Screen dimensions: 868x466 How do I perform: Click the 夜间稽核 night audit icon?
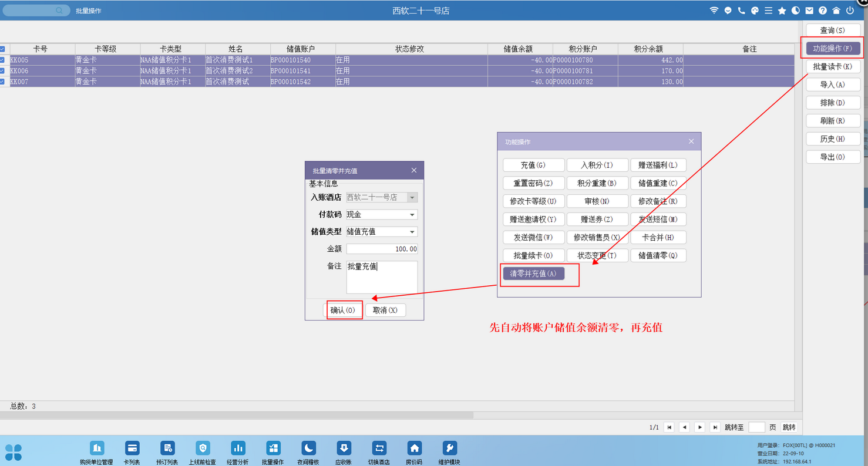point(309,448)
